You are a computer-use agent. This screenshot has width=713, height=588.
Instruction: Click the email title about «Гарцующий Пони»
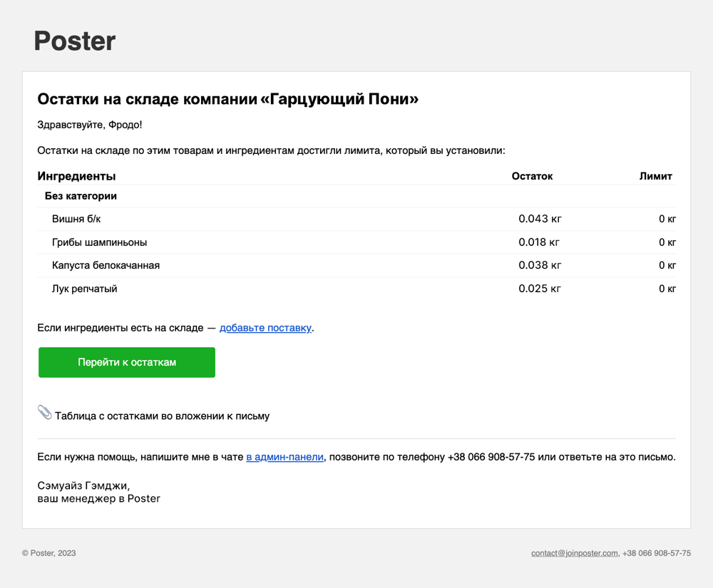point(227,99)
